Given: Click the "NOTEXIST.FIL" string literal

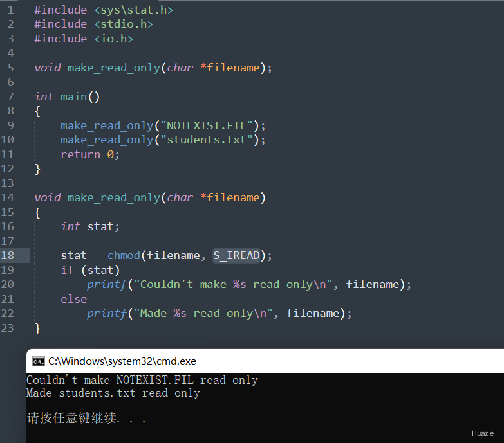Looking at the screenshot, I should [207, 125].
